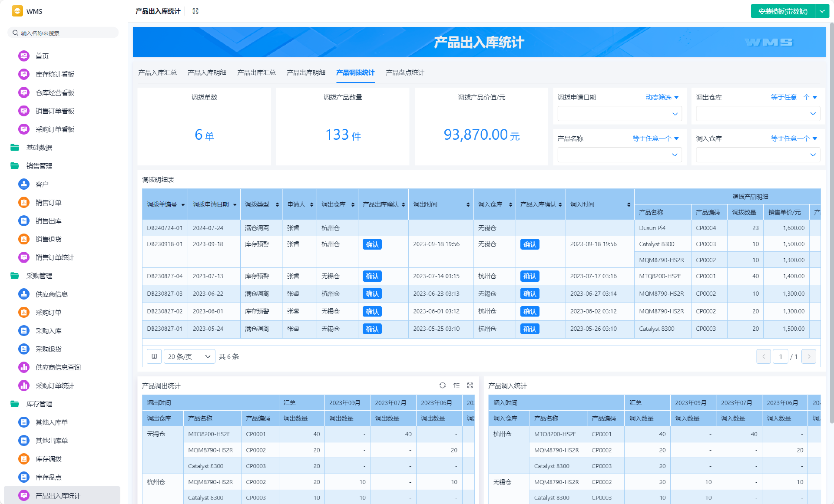Image resolution: width=834 pixels, height=504 pixels.
Task: Open 供应商信息查询 chart item in sidebar
Action: click(x=58, y=367)
